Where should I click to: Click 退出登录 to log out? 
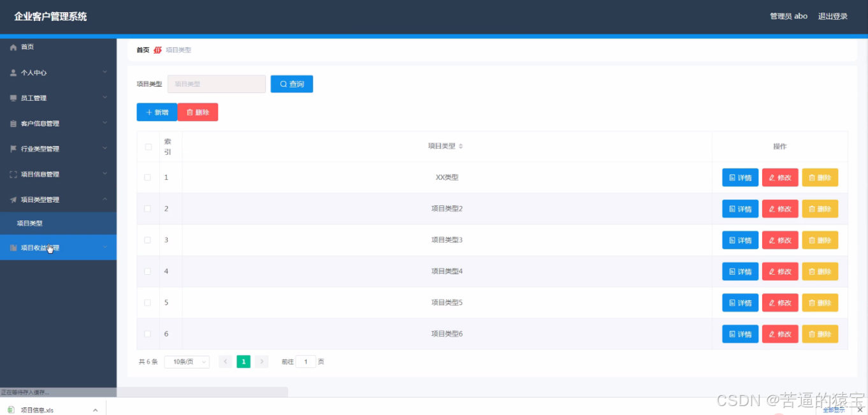[x=833, y=17]
